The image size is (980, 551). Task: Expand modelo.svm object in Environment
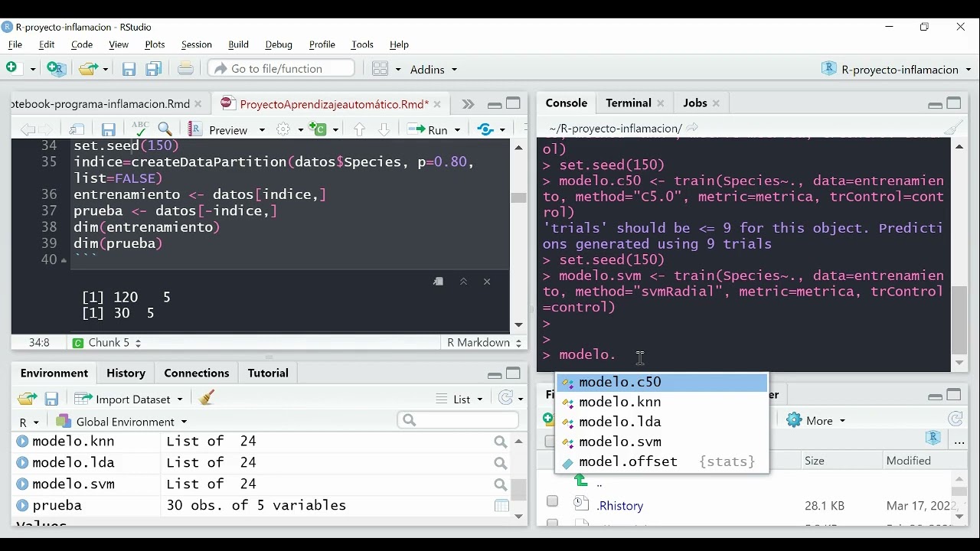[x=22, y=484]
